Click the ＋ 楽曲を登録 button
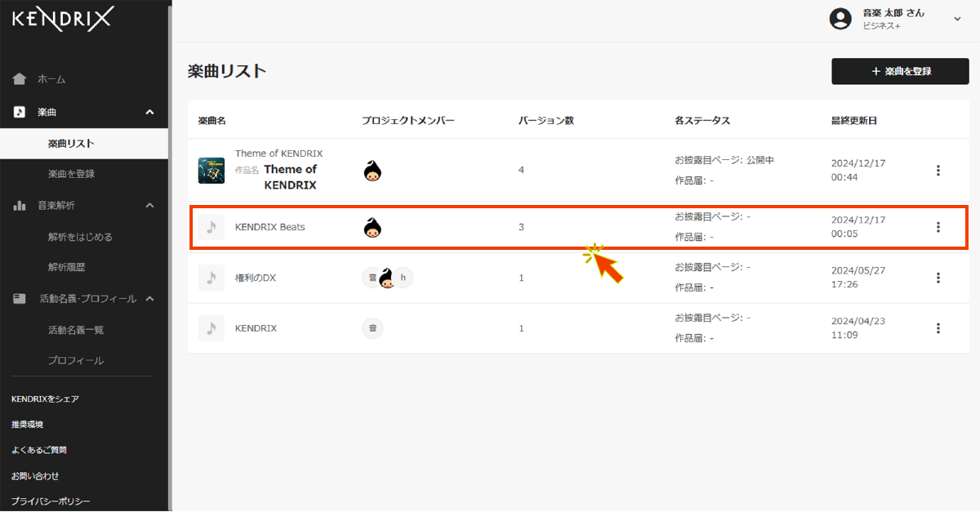 click(902, 71)
